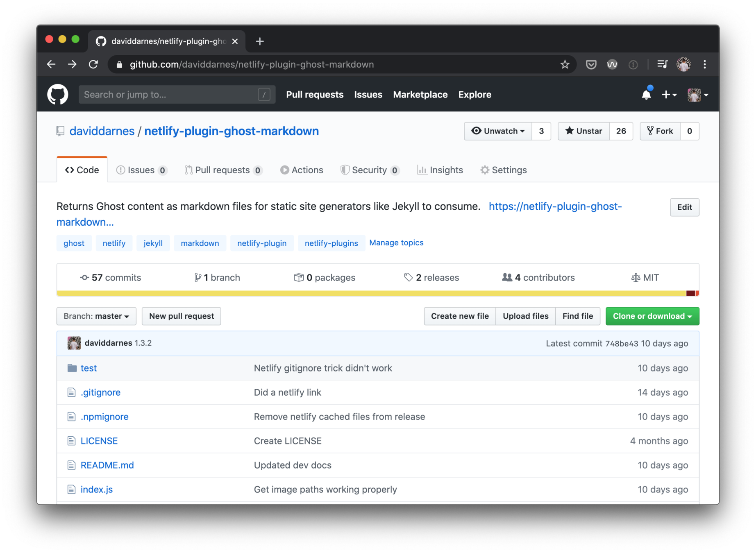756x553 pixels.
Task: Open Marketplace in top navigation
Action: click(420, 95)
